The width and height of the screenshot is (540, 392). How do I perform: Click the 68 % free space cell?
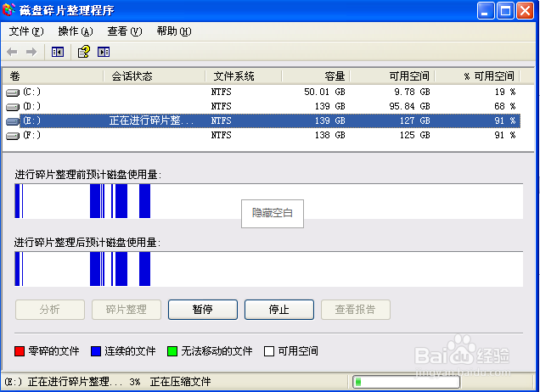505,106
